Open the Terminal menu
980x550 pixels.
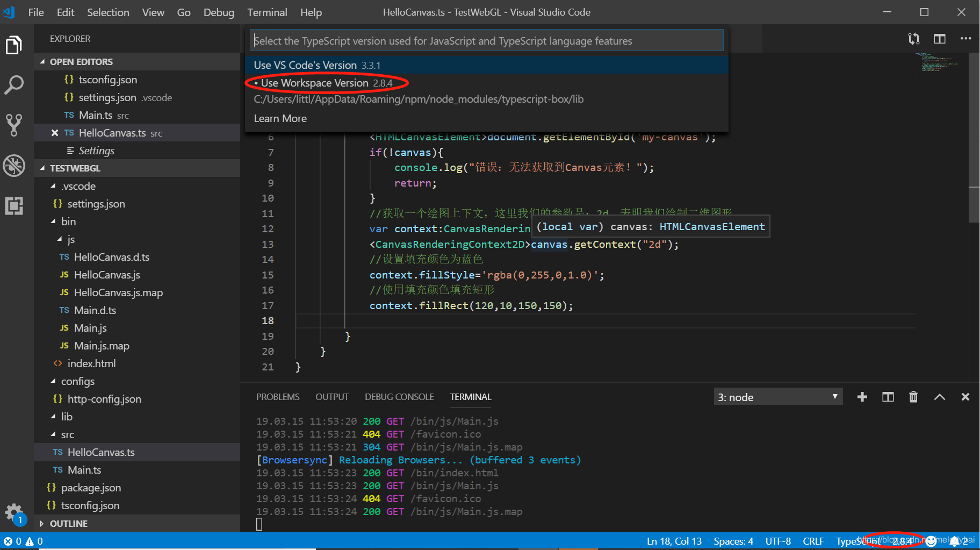(x=267, y=12)
